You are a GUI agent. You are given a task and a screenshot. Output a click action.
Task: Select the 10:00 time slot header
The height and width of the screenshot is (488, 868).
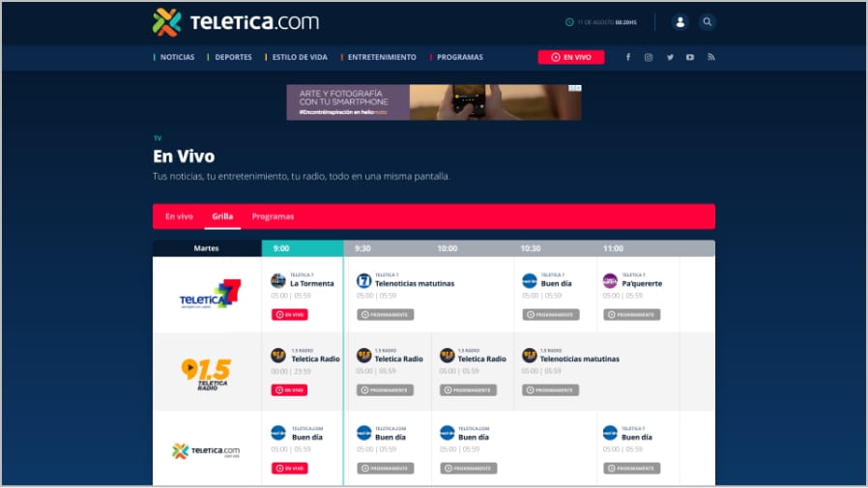click(448, 248)
